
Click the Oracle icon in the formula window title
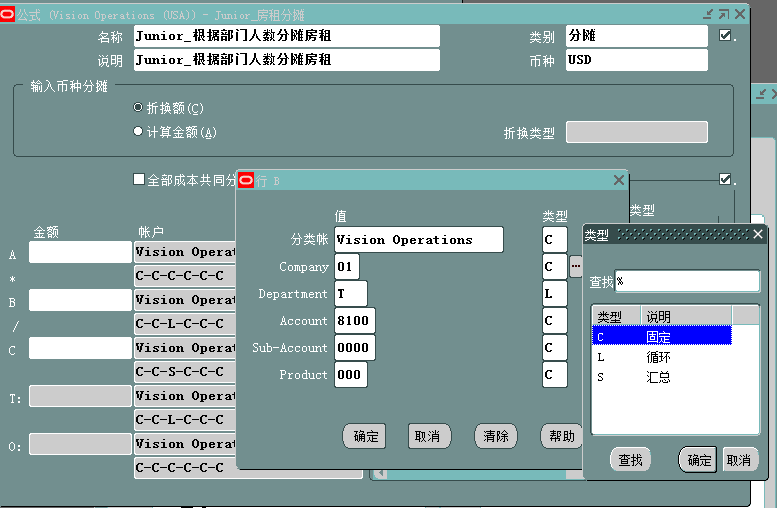pyautogui.click(x=7, y=14)
